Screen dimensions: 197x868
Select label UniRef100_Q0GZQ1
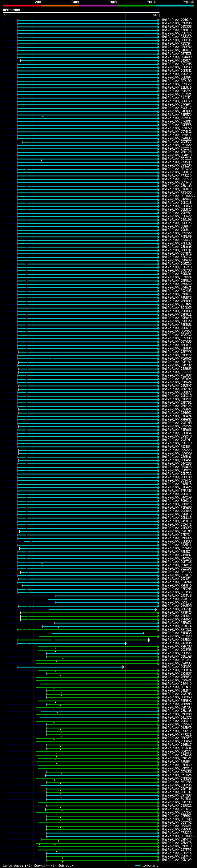pos(177,609)
